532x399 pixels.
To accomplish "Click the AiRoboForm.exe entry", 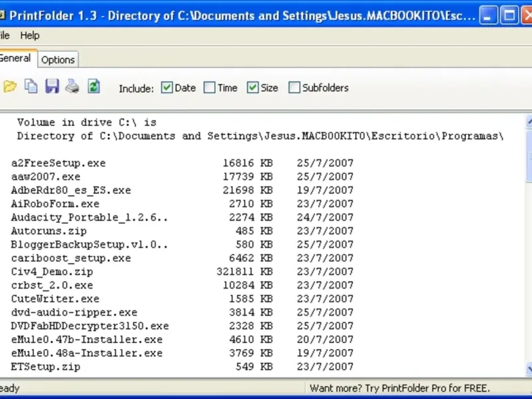I will (x=55, y=204).
